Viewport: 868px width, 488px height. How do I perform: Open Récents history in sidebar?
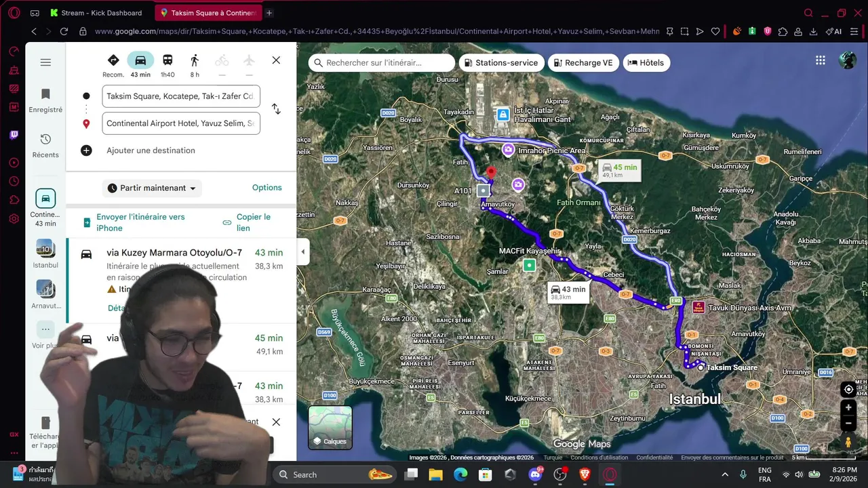(x=45, y=145)
